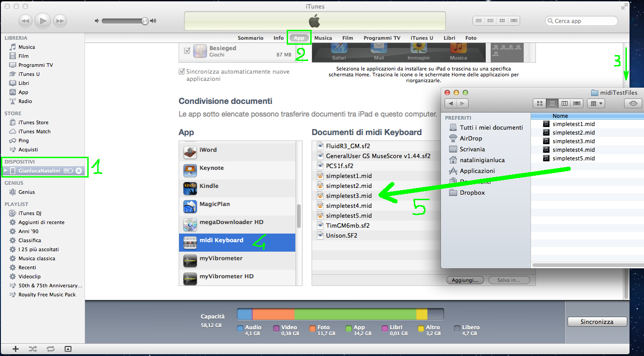Open the Foto tab
The height and width of the screenshot is (356, 644).
point(471,38)
